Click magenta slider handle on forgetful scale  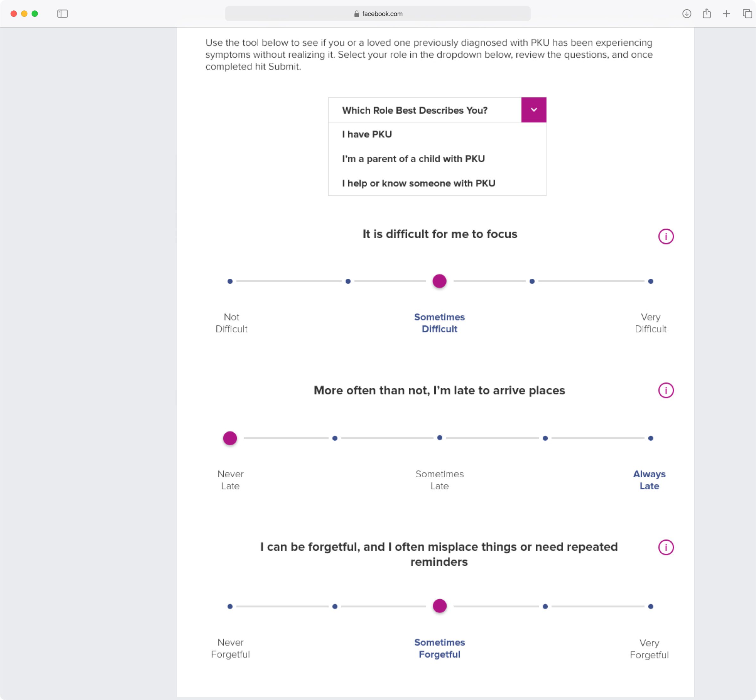(439, 606)
